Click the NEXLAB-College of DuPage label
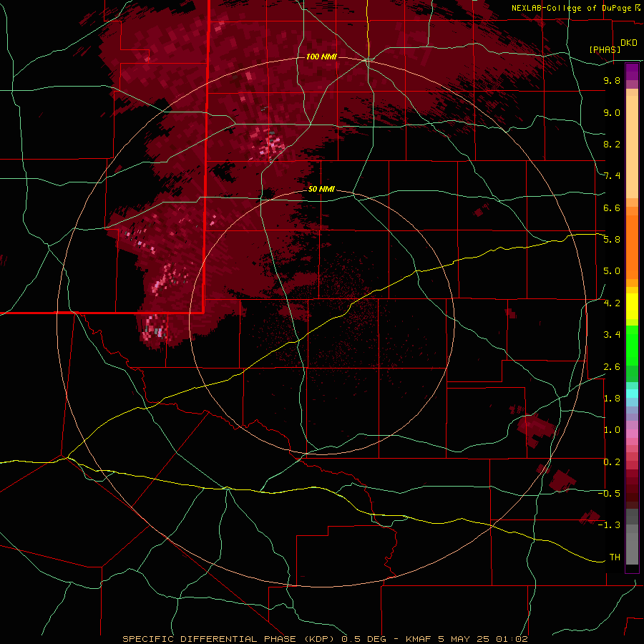The height and width of the screenshot is (644, 644). point(571,8)
